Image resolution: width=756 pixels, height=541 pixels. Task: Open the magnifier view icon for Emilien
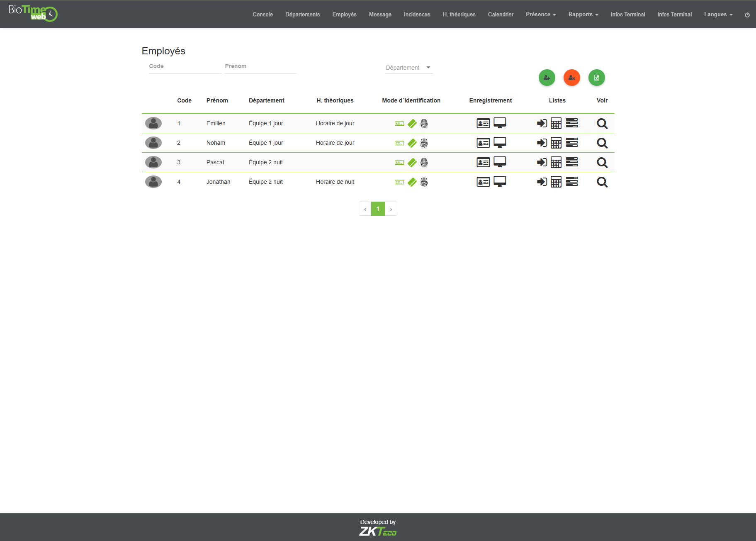click(602, 123)
